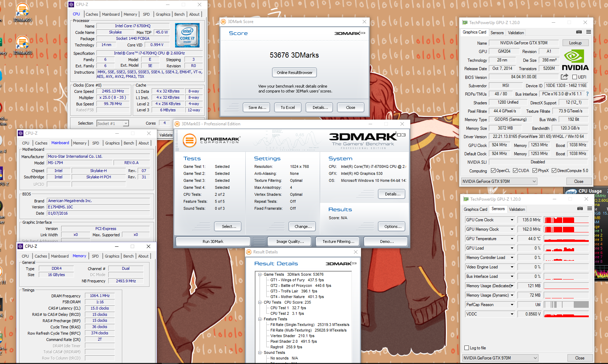Click Bus Interface question mark icon
Viewport: 608px width, 364px height.
(587, 94)
